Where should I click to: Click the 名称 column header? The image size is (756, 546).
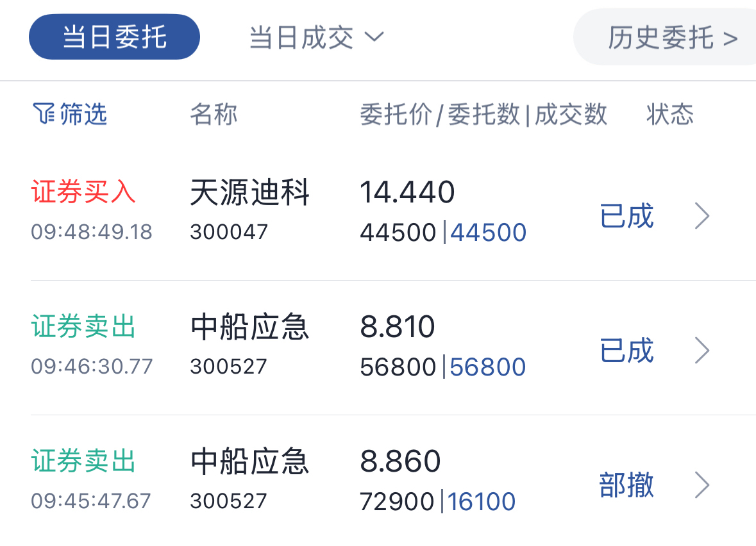point(214,114)
